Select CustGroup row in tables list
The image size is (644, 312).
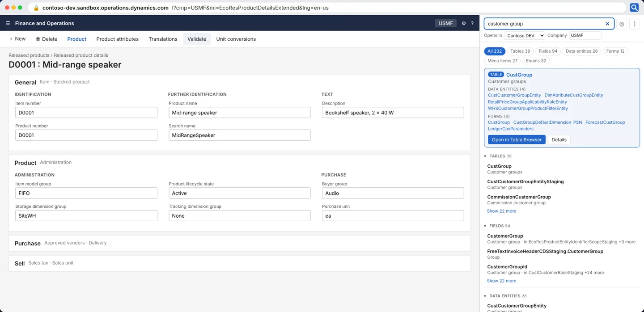click(561, 169)
